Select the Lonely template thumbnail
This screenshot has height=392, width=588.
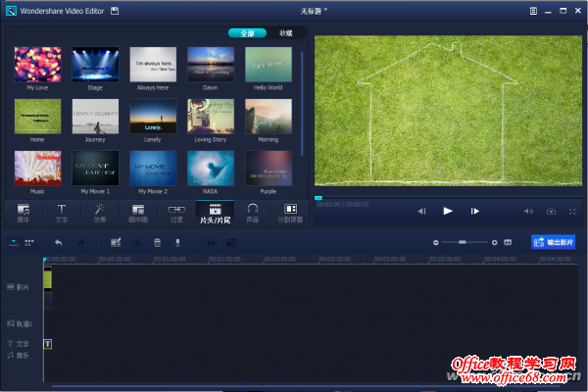point(153,117)
